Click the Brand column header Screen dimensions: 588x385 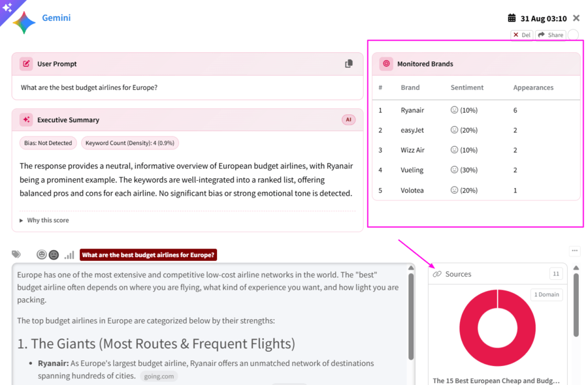pyautogui.click(x=410, y=87)
